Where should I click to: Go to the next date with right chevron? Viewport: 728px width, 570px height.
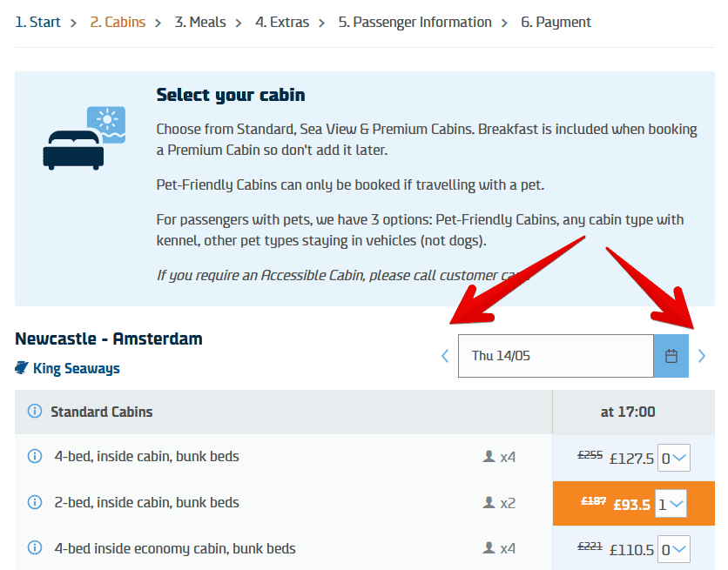pyautogui.click(x=703, y=356)
